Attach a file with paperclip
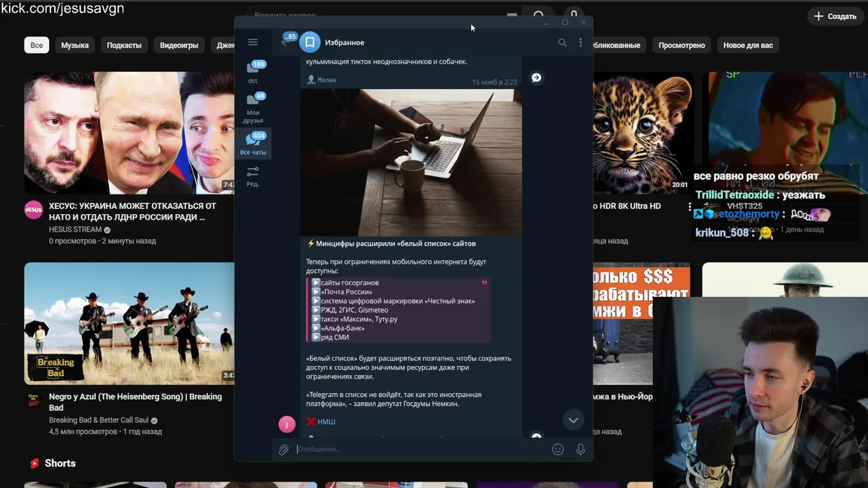 point(283,449)
